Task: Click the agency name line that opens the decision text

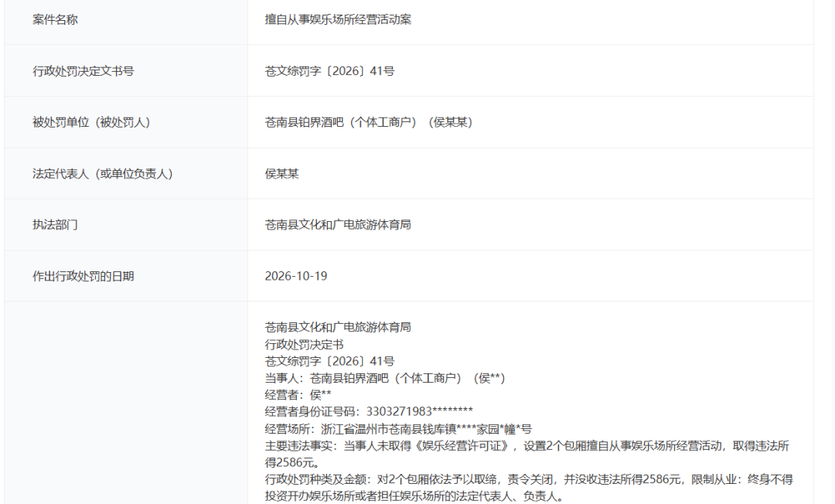Action: (338, 327)
